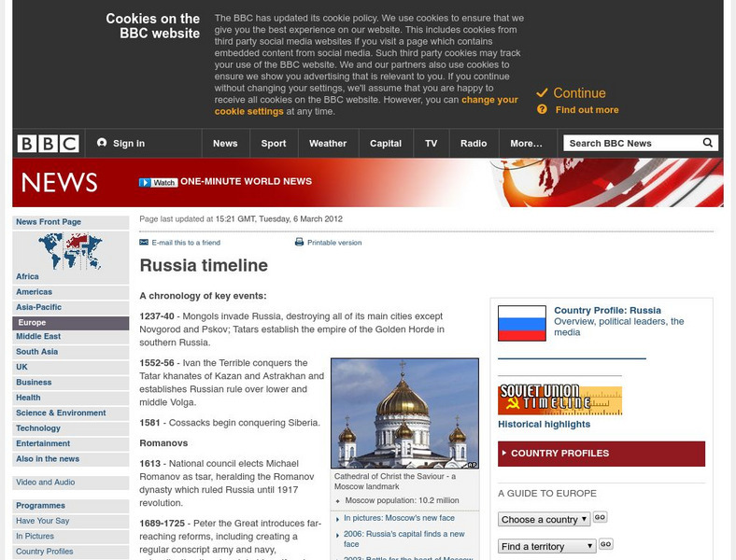
Task: Open the Capital tab
Action: tap(386, 144)
